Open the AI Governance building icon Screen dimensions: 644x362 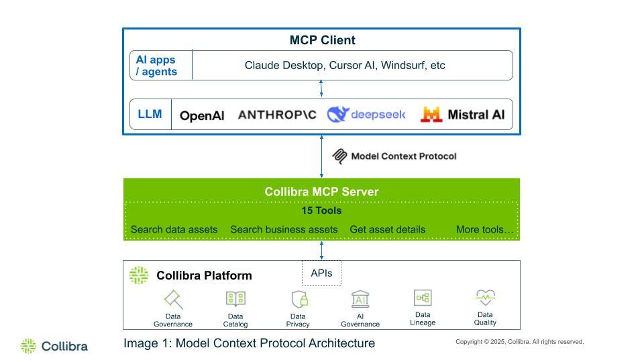point(360,299)
